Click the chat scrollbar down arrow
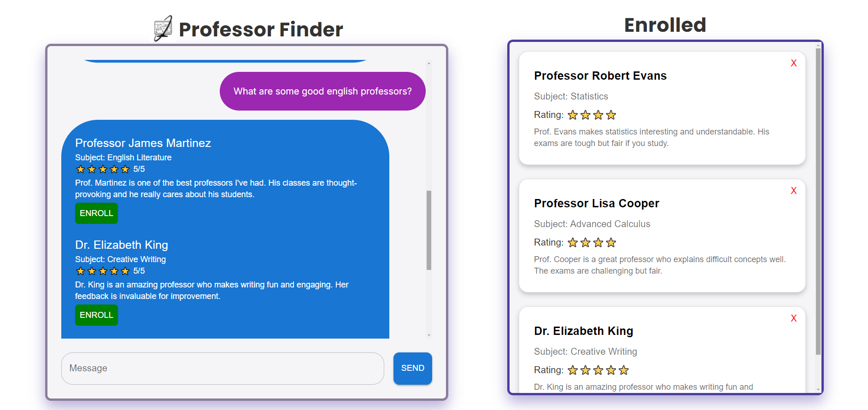Image resolution: width=868 pixels, height=410 pixels. 429,335
